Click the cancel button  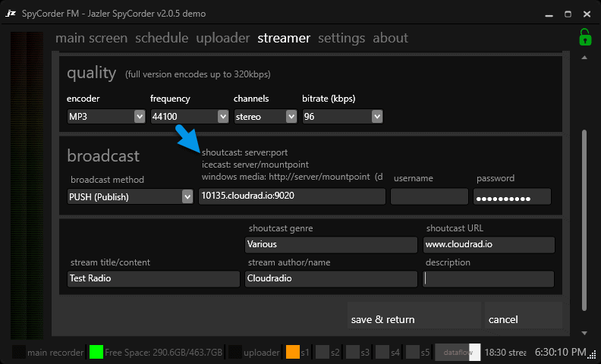(x=522, y=318)
